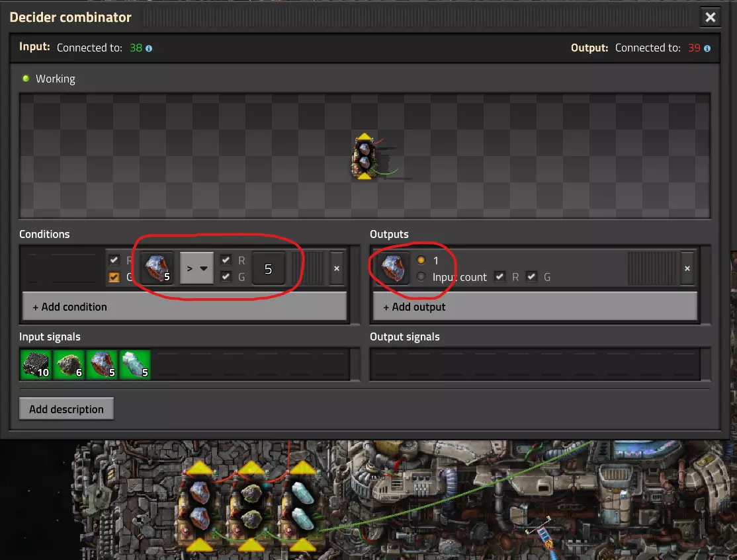Toggle the R checkbox beside constant 5
737x560 pixels.
[226, 260]
